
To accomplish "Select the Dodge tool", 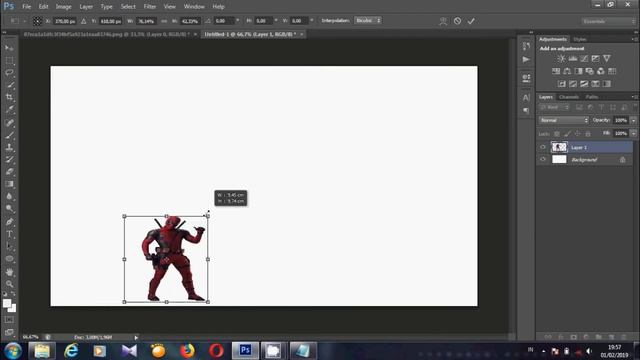I will point(9,209).
